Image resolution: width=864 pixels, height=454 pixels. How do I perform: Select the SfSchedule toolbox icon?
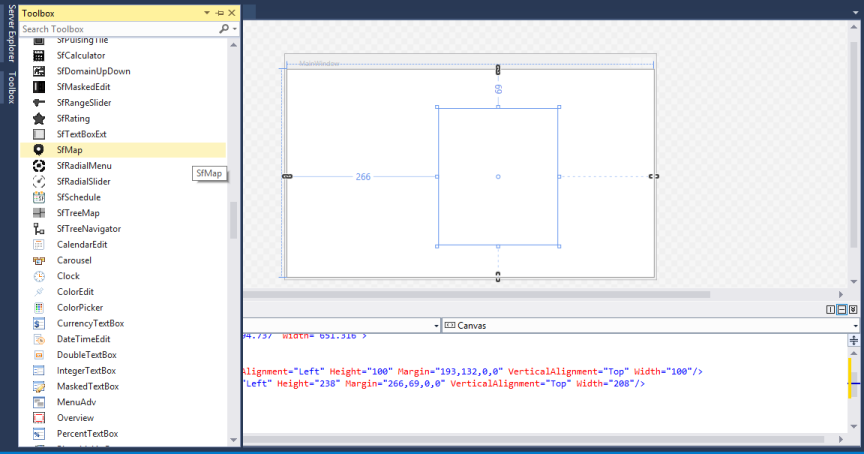pyautogui.click(x=39, y=197)
